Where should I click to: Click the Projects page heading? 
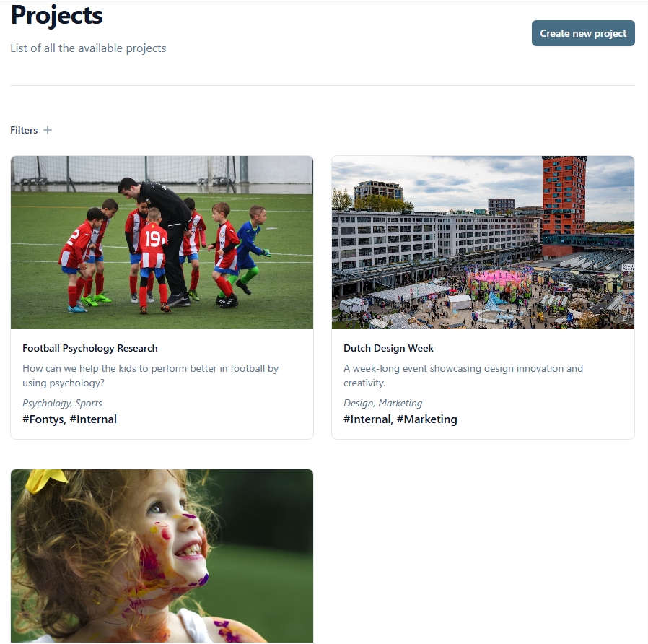point(56,16)
